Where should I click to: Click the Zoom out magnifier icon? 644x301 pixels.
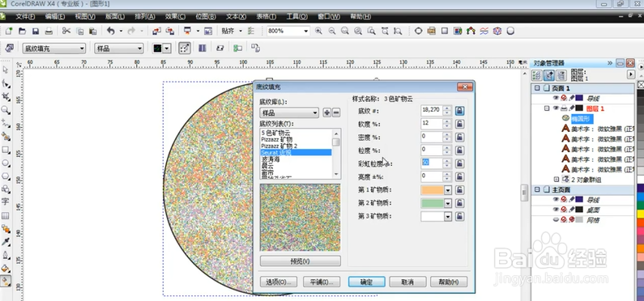[x=331, y=32]
